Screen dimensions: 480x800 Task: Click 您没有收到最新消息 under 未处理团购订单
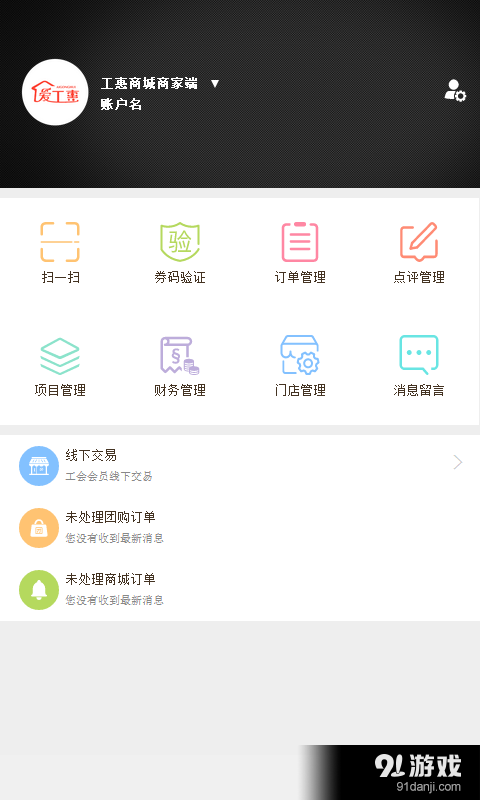(114, 538)
